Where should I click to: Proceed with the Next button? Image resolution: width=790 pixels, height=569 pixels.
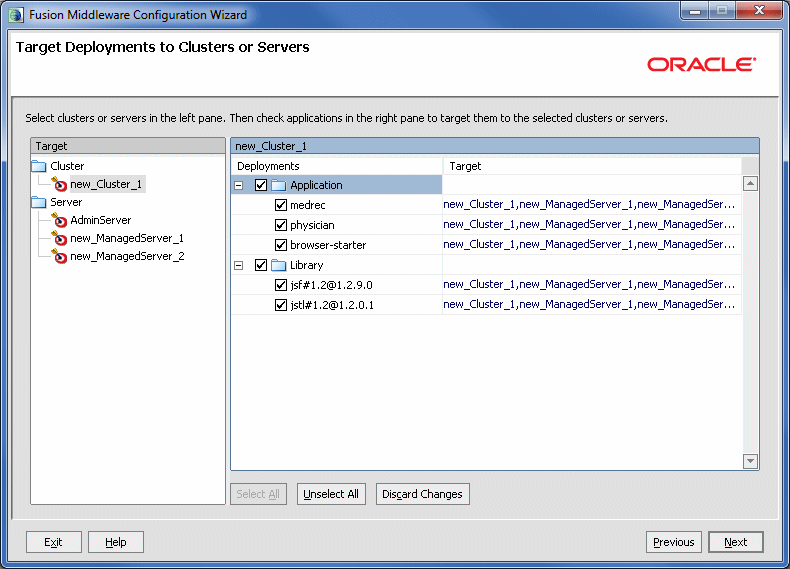click(736, 542)
